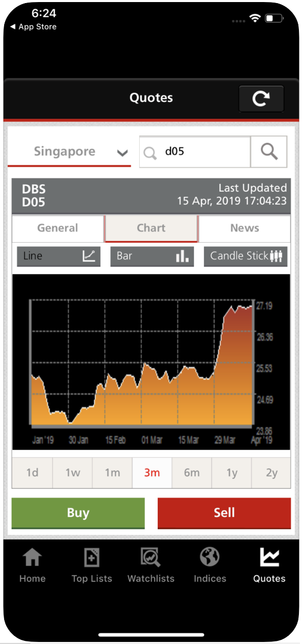Tap the magnifier search button

click(269, 152)
